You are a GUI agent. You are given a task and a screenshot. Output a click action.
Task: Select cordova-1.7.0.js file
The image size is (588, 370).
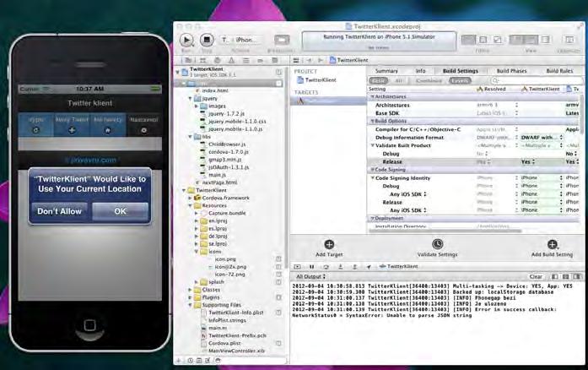(229, 152)
